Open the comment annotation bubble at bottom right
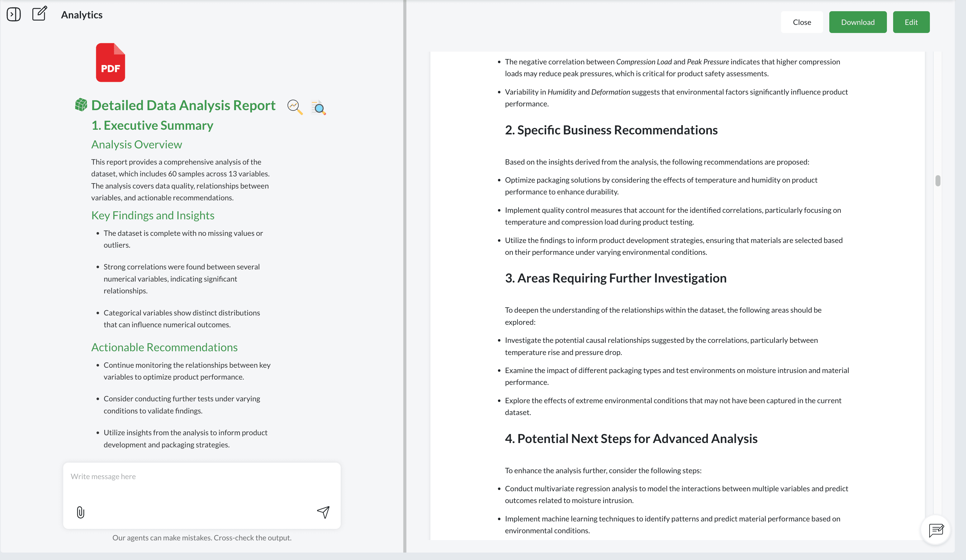Image resolution: width=966 pixels, height=560 pixels. pos(936,530)
